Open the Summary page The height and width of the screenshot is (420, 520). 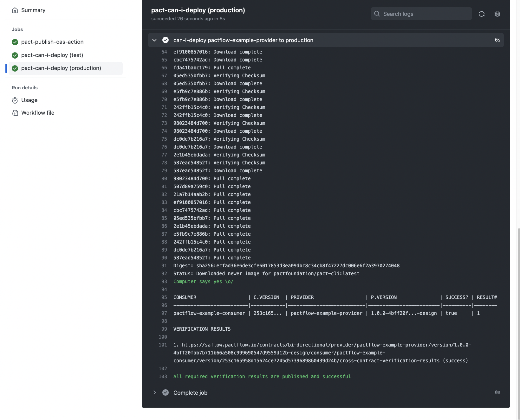(x=33, y=10)
